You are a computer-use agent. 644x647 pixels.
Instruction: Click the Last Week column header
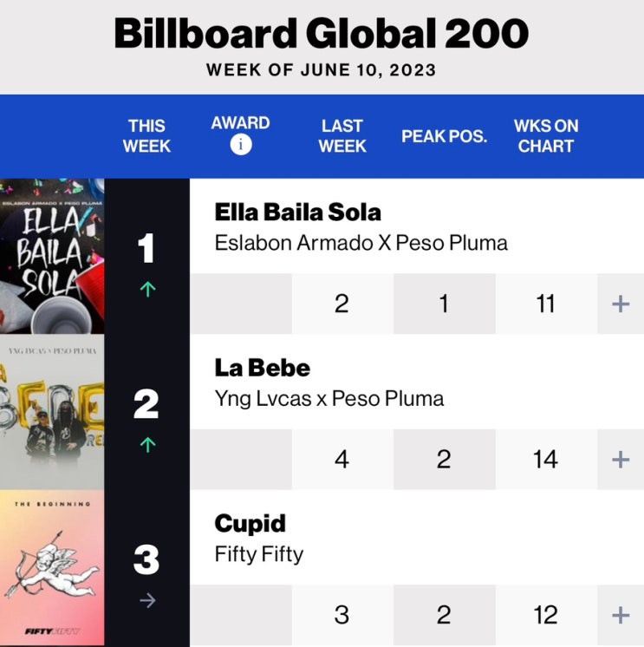click(x=342, y=136)
